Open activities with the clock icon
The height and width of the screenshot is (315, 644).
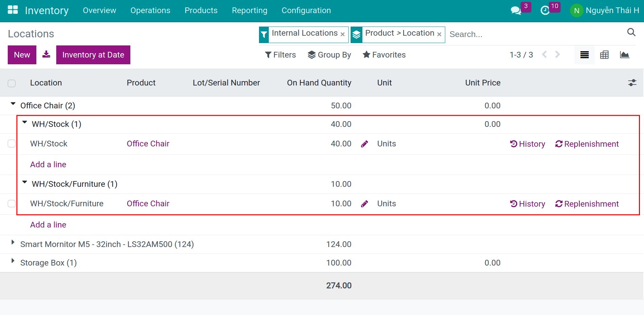tap(545, 10)
